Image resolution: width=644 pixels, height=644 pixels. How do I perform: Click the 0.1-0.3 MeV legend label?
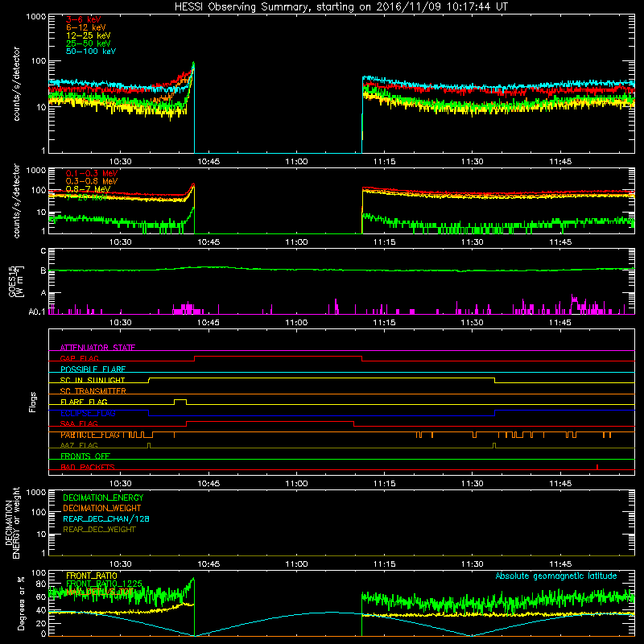(92, 173)
